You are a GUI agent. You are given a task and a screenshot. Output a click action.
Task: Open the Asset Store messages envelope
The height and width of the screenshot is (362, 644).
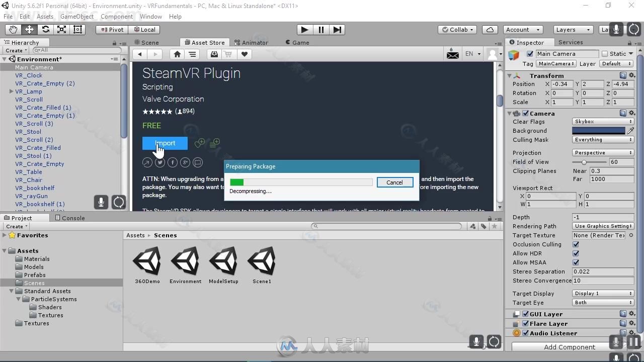(453, 54)
